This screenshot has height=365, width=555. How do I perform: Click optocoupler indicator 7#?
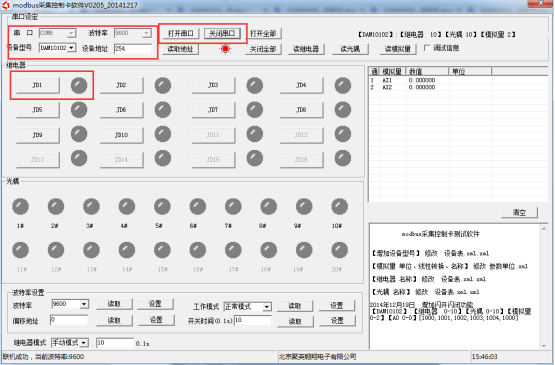(x=233, y=206)
